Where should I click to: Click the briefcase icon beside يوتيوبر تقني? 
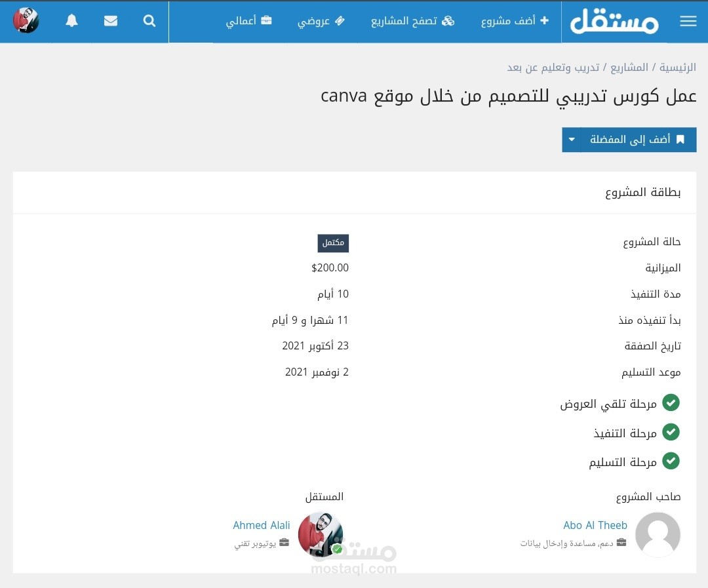[284, 542]
